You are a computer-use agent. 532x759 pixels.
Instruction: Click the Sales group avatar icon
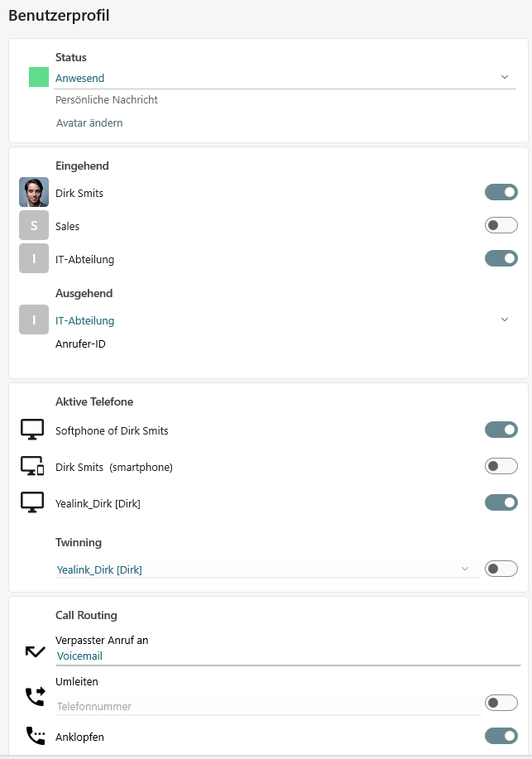point(33,224)
